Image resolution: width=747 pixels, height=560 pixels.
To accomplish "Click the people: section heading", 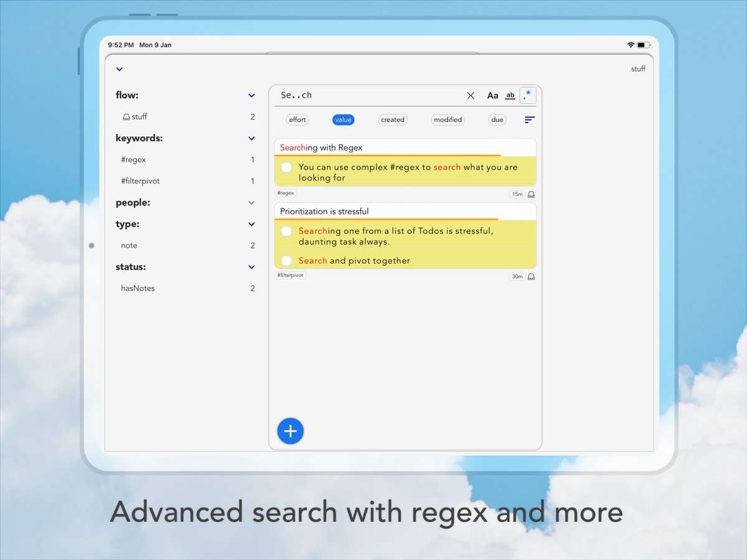I will pos(133,202).
